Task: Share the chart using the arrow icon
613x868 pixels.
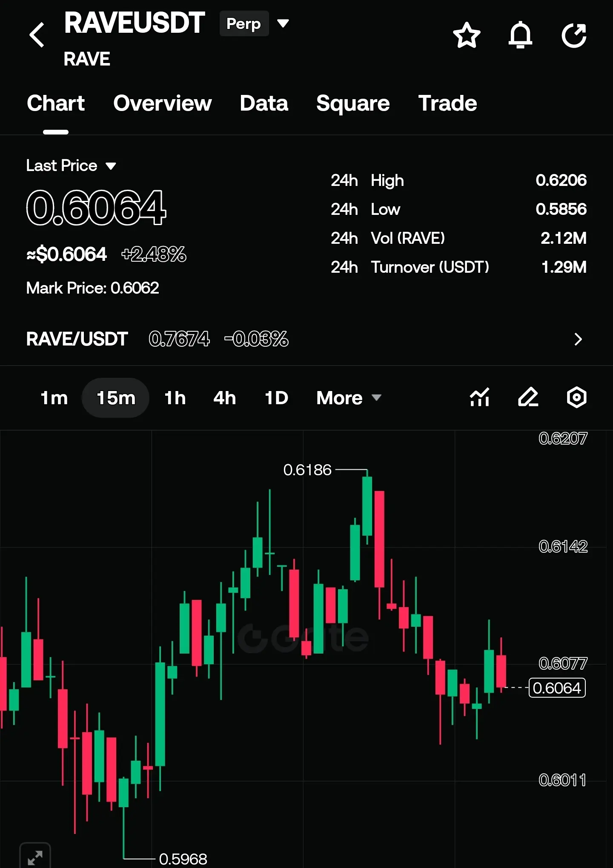Action: [x=574, y=35]
